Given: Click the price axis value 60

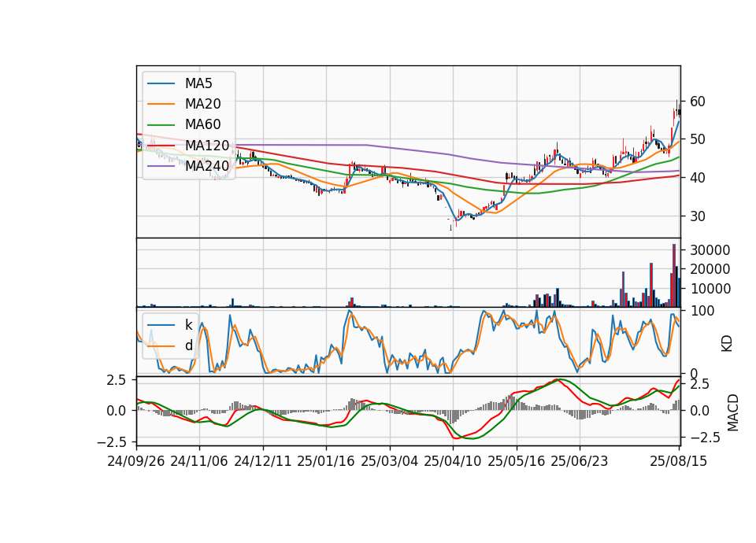Looking at the screenshot, I should coord(698,102).
